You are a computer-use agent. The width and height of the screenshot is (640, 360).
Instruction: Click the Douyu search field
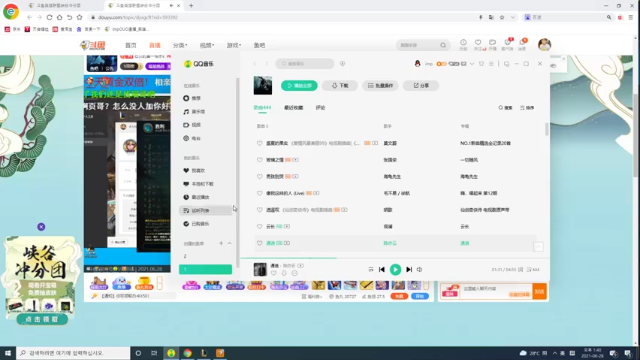[418, 45]
